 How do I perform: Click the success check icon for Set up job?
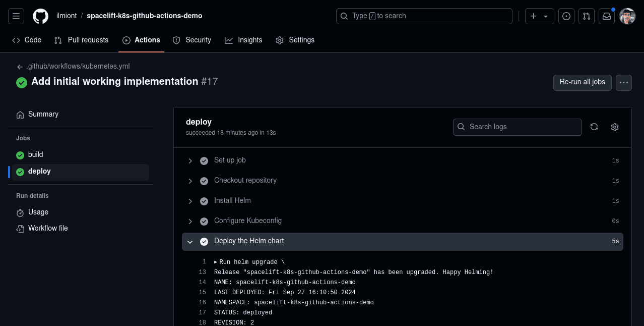click(x=204, y=160)
